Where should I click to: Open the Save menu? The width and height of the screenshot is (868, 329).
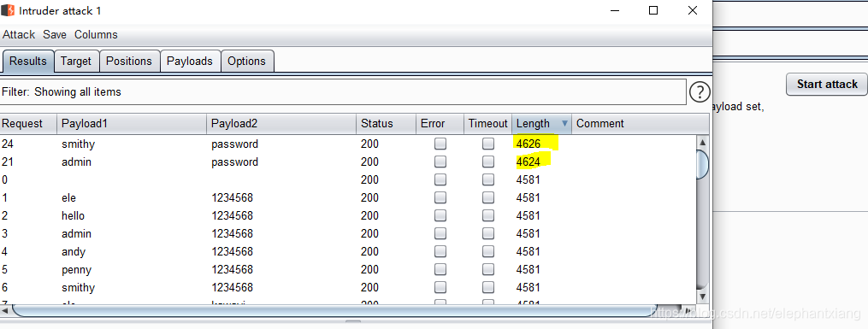coord(55,34)
